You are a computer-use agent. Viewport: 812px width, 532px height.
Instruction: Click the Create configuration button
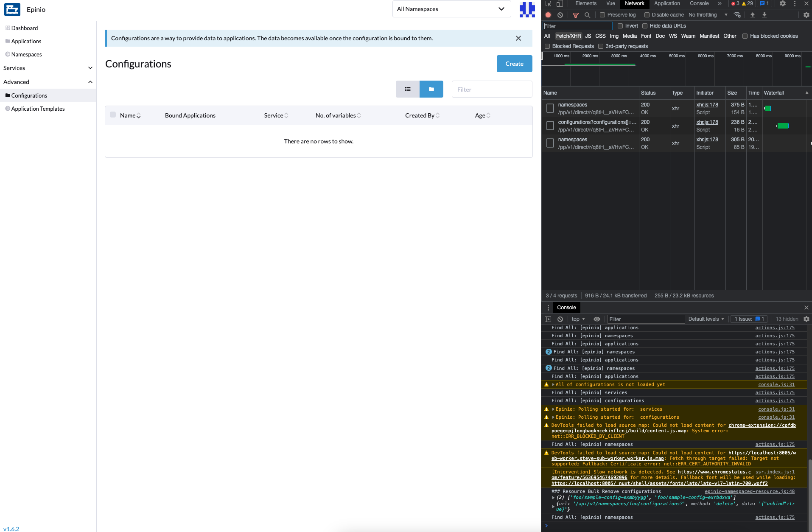(514, 64)
